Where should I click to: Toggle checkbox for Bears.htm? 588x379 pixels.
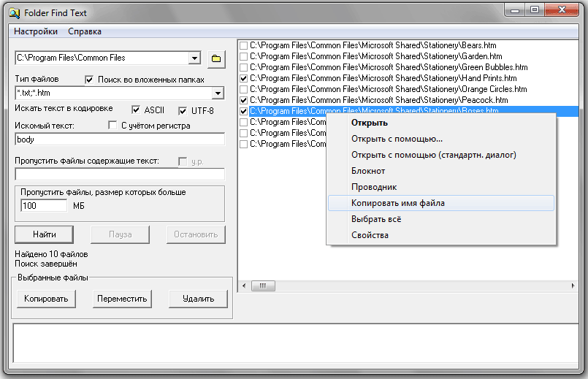point(243,46)
